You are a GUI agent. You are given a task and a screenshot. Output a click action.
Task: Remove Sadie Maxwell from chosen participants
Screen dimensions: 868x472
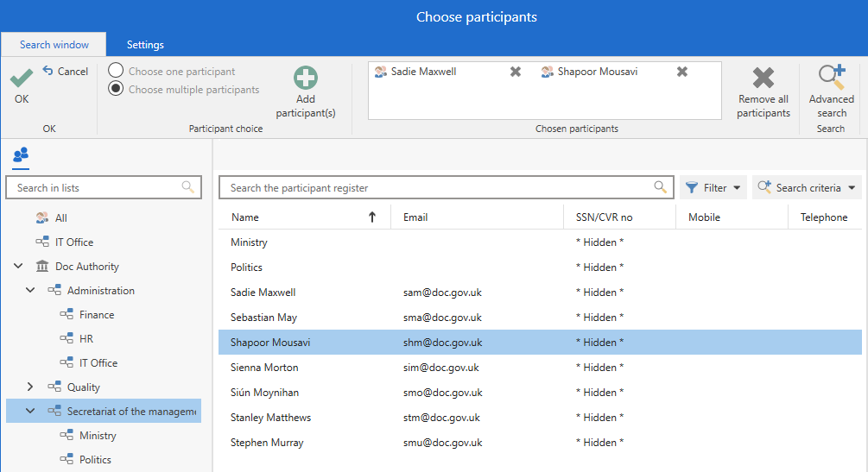click(x=516, y=72)
